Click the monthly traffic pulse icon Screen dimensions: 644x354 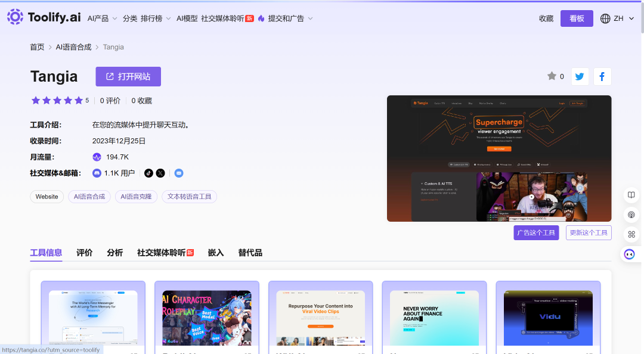pos(97,157)
